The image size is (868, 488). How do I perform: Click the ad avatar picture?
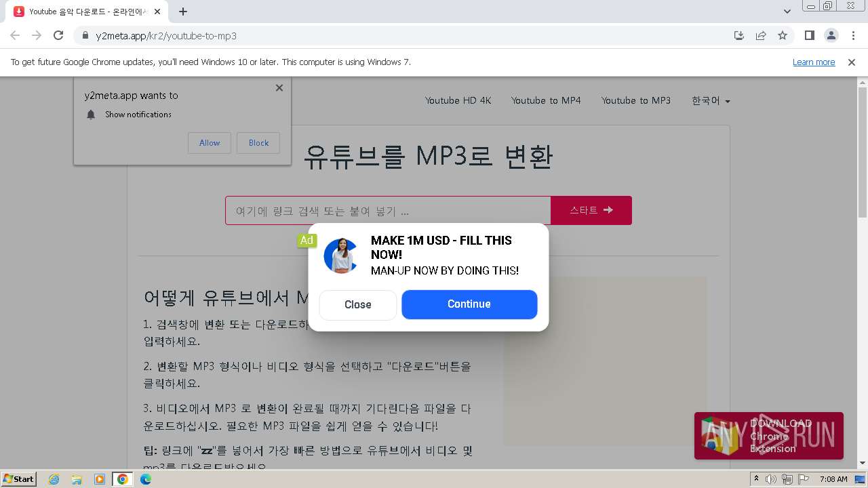pyautogui.click(x=341, y=256)
